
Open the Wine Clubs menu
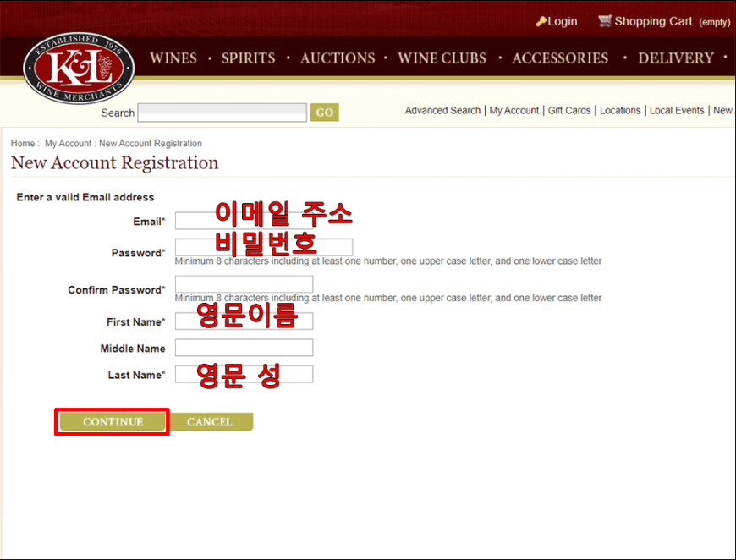point(442,58)
